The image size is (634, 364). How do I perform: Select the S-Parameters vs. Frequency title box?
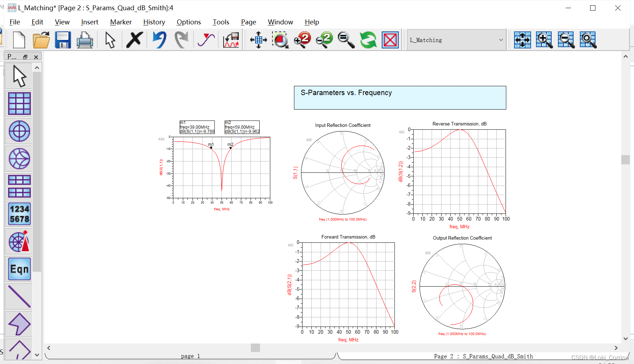click(400, 98)
